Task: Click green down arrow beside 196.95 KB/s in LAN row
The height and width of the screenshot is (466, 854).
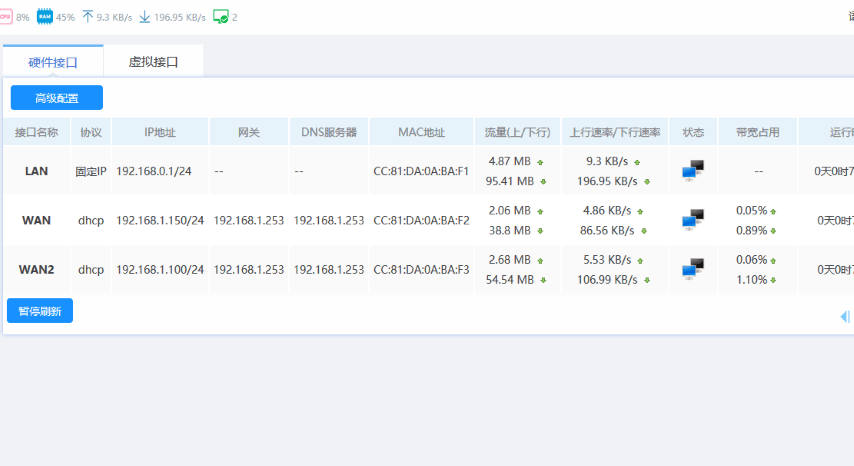Action: point(647,182)
